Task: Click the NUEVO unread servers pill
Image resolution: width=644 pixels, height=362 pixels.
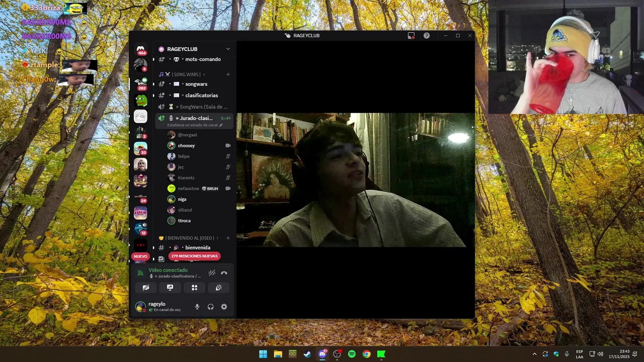Action: point(140,256)
